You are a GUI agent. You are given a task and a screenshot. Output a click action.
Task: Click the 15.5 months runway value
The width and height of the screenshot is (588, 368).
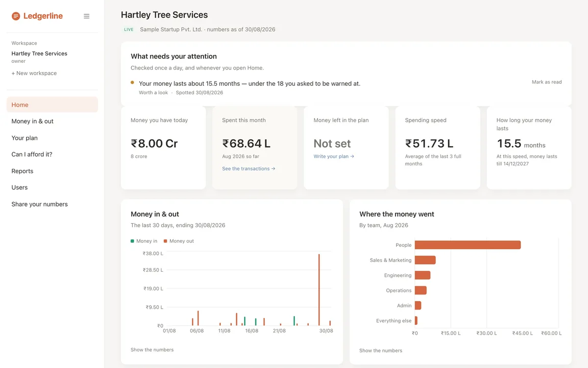click(x=521, y=144)
